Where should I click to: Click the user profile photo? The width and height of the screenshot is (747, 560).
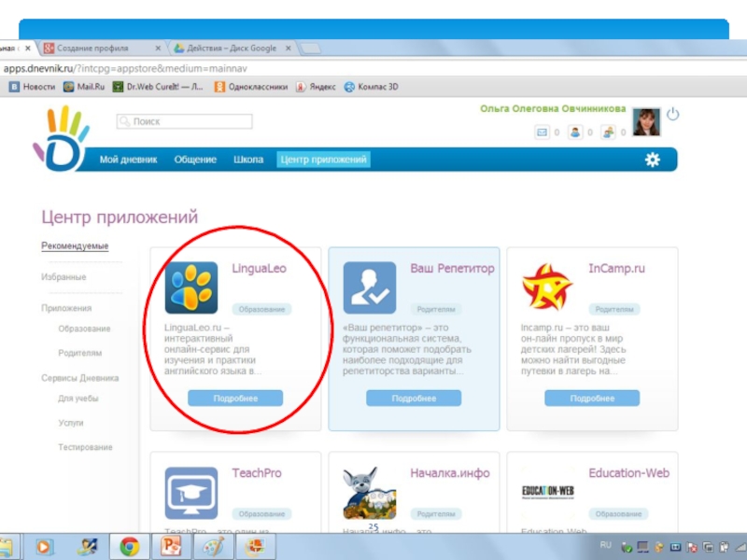646,122
